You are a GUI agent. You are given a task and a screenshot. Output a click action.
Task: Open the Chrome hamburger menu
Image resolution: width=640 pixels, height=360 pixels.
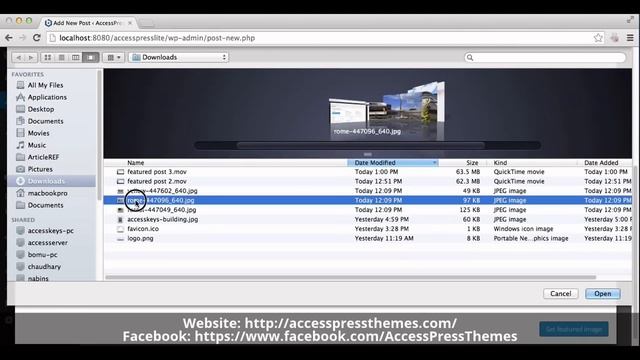pos(630,38)
